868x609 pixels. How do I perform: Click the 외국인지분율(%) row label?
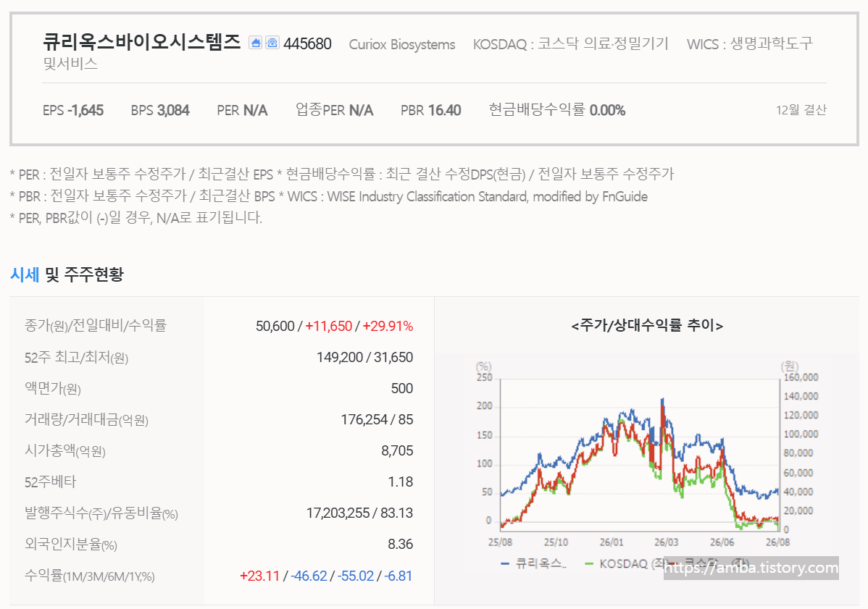pyautogui.click(x=71, y=545)
